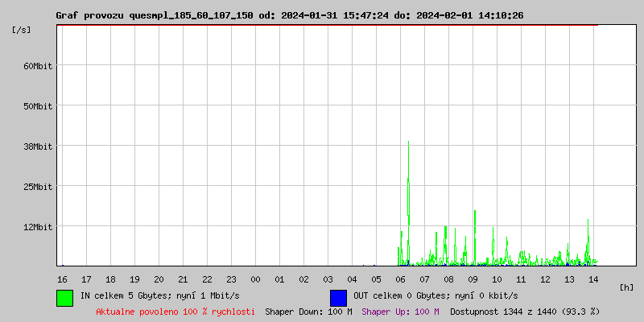The height and width of the screenshot is (322, 644).
Task: Click the 25Mbit y-axis label
Action: pyautogui.click(x=38, y=187)
